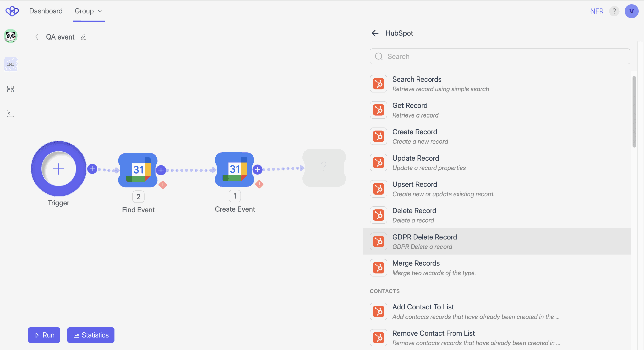The image size is (644, 350).
Task: Select Add Contact To List action
Action: (x=497, y=312)
